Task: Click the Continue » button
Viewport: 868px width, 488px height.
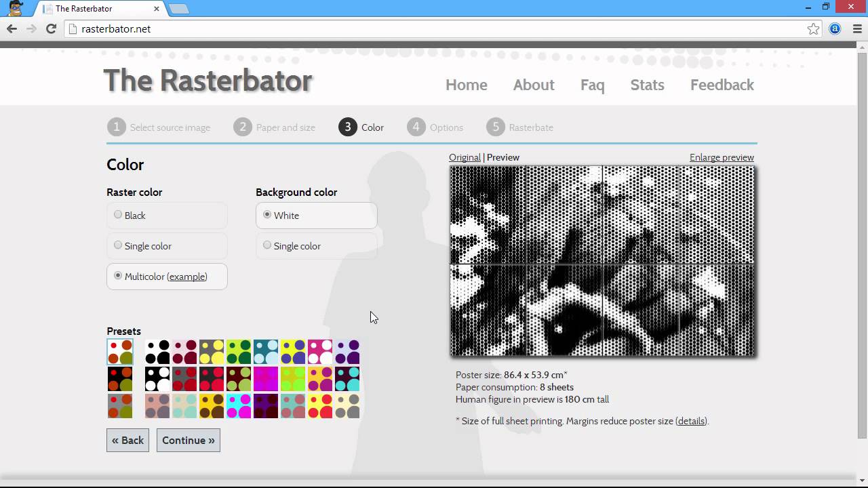Action: click(x=189, y=441)
